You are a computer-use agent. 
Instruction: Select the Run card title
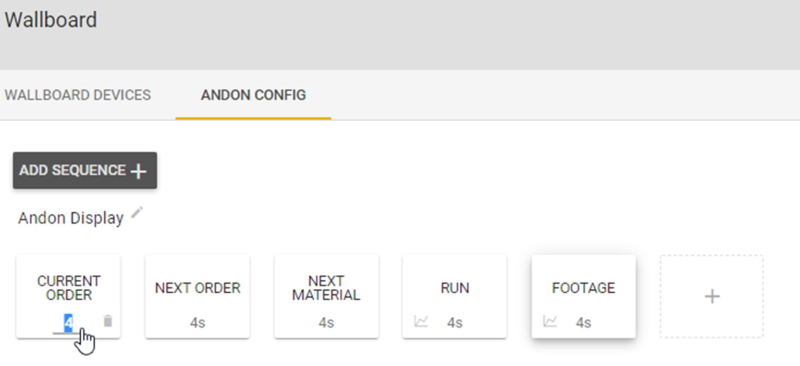click(x=455, y=288)
